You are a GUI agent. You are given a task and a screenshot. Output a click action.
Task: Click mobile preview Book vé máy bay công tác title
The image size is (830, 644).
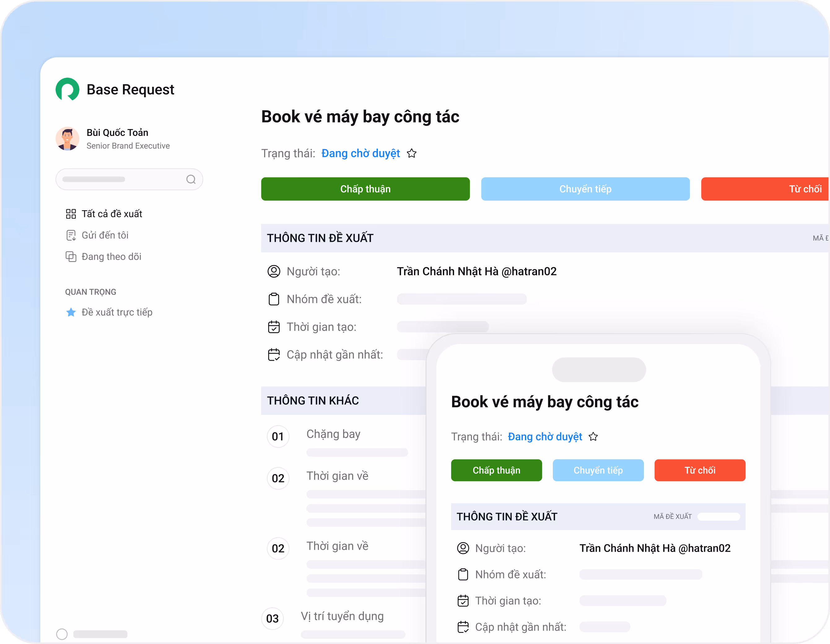[x=544, y=402]
